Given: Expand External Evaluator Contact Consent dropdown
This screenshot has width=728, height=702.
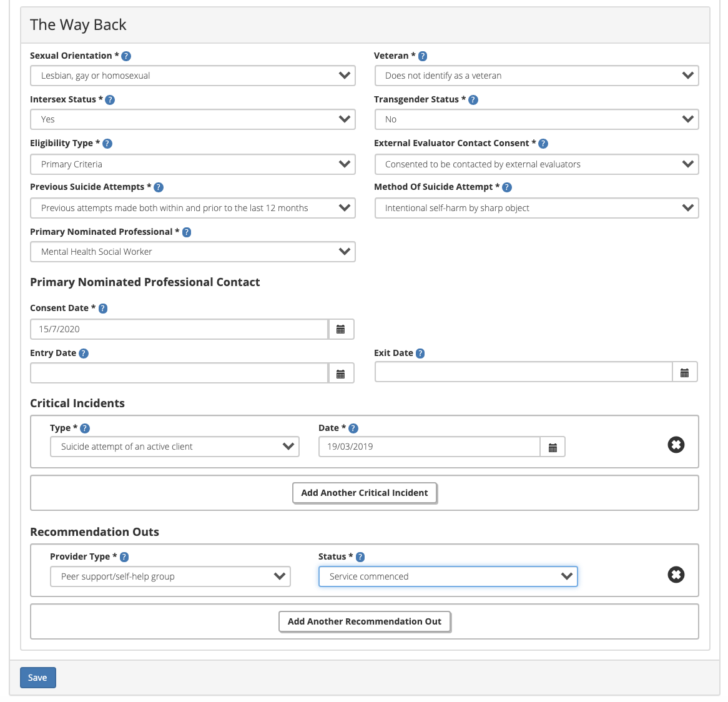Looking at the screenshot, I should [536, 165].
